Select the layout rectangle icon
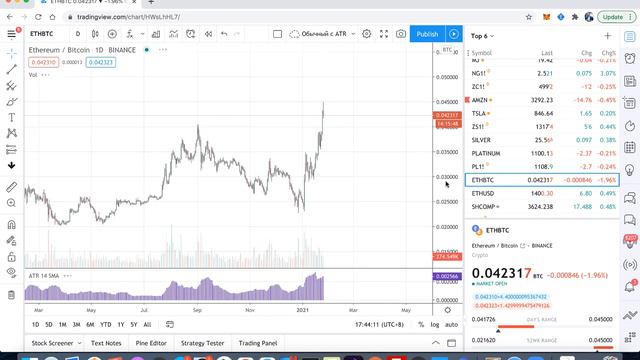Screen dimensions: 640x360 [x=277, y=34]
